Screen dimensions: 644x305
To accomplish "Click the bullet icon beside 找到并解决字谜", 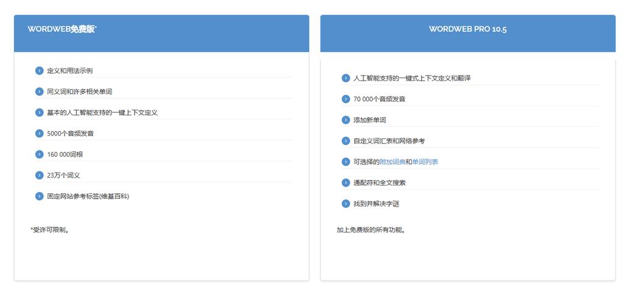I will coord(346,204).
